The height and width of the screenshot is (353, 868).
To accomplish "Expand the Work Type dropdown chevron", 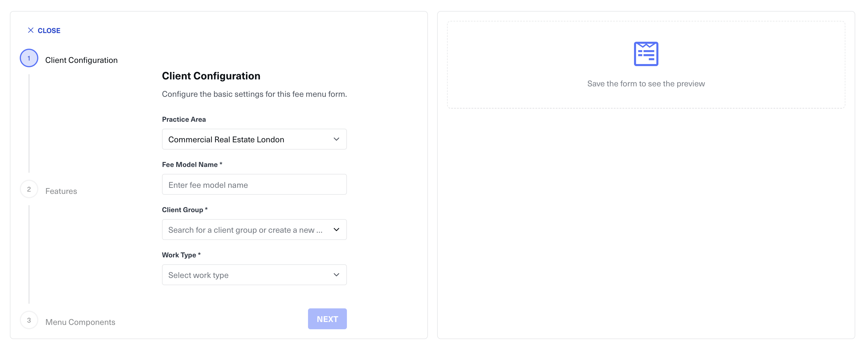I will (x=336, y=275).
